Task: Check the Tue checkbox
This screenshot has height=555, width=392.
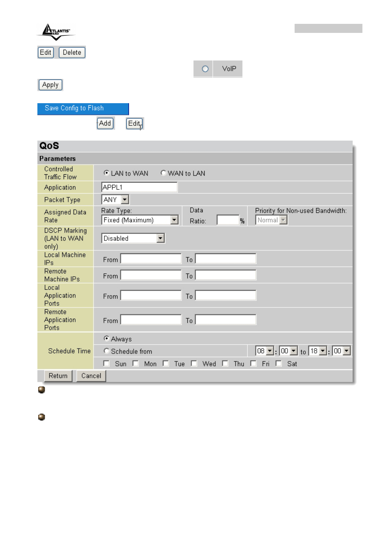Action: click(166, 363)
